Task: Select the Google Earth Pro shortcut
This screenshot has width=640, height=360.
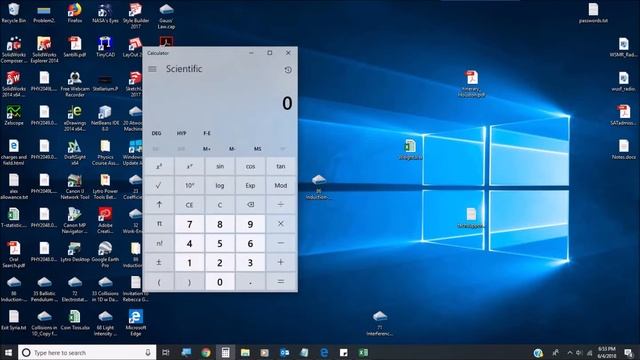Action: click(x=105, y=255)
